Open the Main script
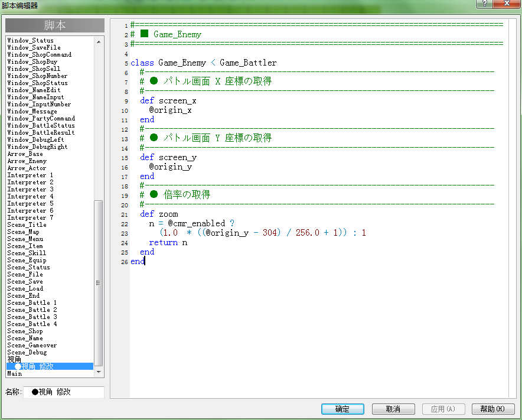 (15, 373)
